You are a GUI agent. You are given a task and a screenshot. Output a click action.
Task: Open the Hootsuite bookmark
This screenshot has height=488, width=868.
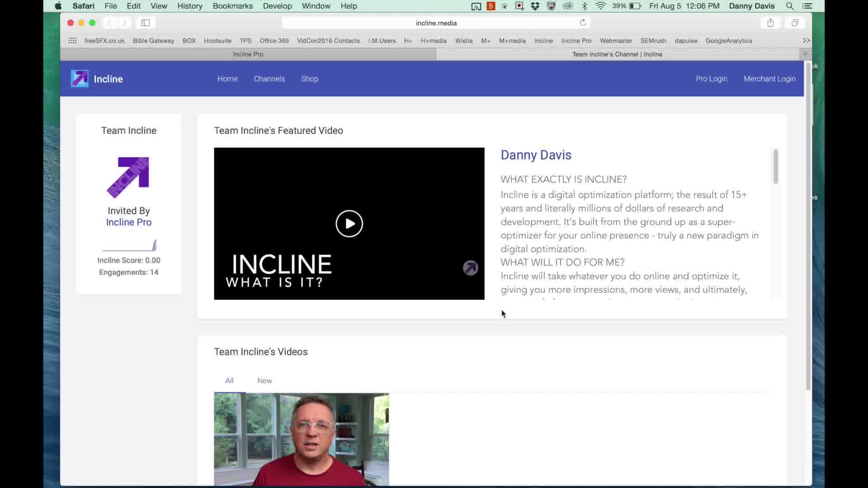tap(217, 41)
